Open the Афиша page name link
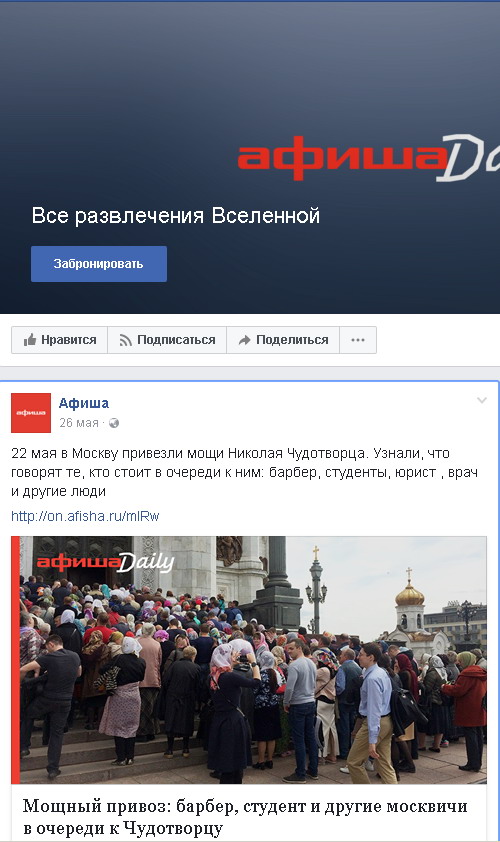The height and width of the screenshot is (842, 500). 84,403
